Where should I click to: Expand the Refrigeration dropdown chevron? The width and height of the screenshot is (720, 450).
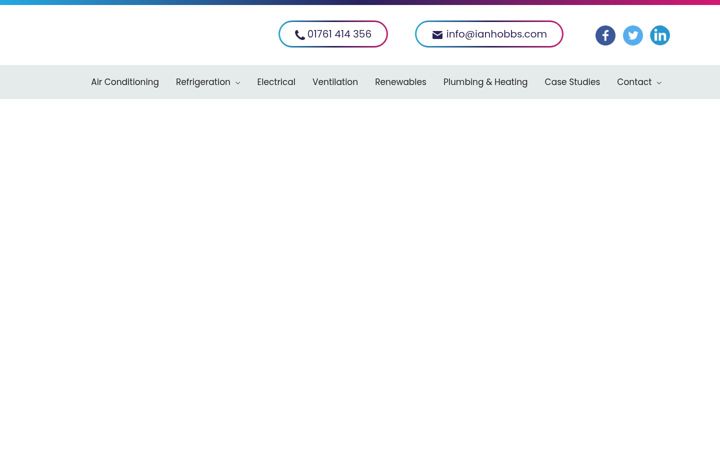pyautogui.click(x=238, y=83)
